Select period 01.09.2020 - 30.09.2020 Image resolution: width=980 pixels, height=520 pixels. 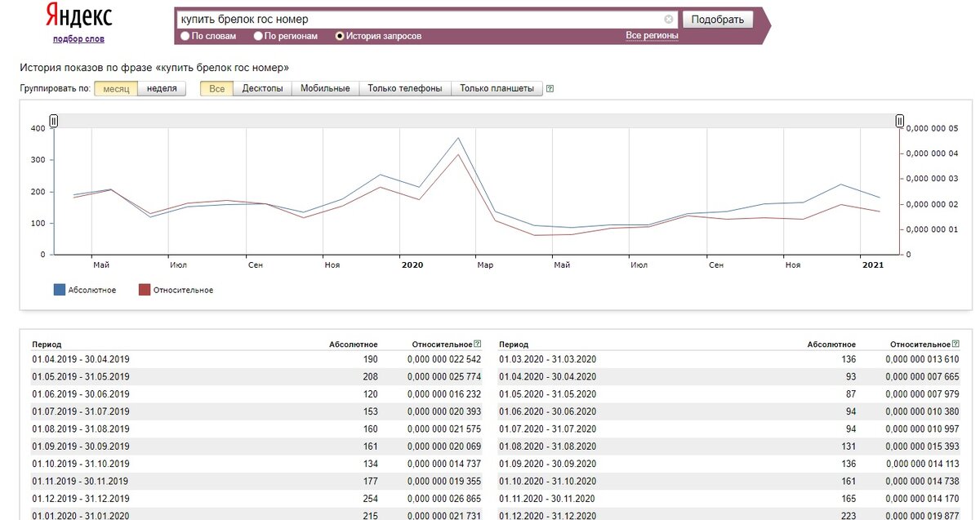point(548,464)
